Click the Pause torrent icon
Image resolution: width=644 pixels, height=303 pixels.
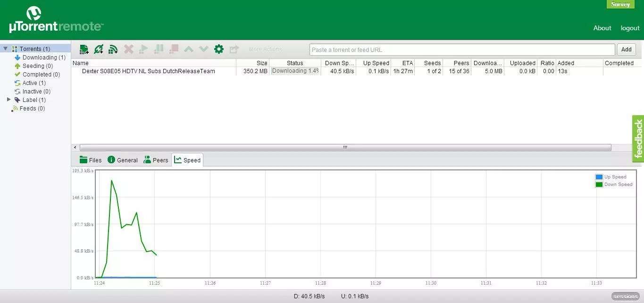pyautogui.click(x=159, y=49)
